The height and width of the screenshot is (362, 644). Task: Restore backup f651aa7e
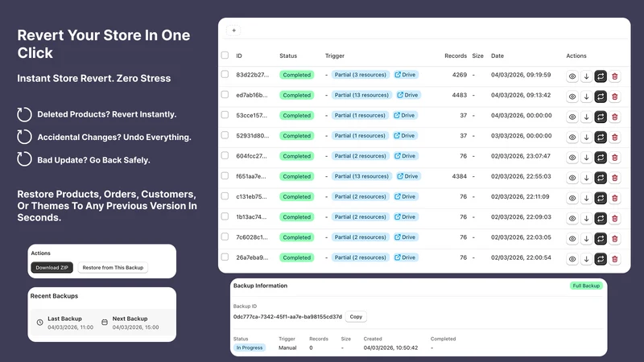pyautogui.click(x=601, y=178)
